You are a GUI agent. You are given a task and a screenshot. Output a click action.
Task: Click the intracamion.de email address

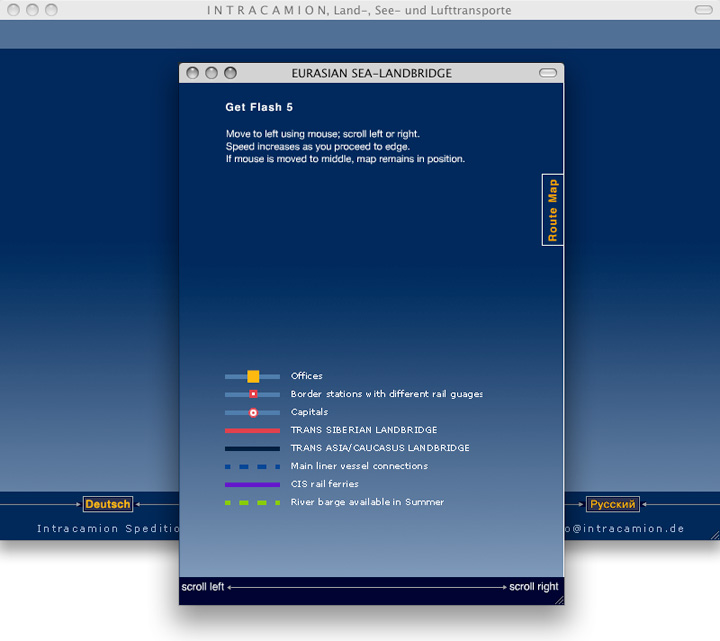tap(623, 528)
